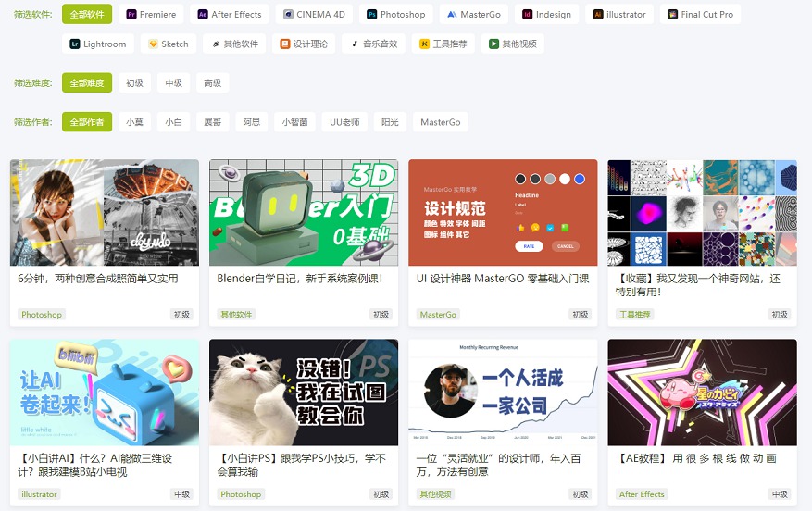This screenshot has width=812, height=511.
Task: Click the 音乐音效 music note icon
Action: click(x=355, y=44)
